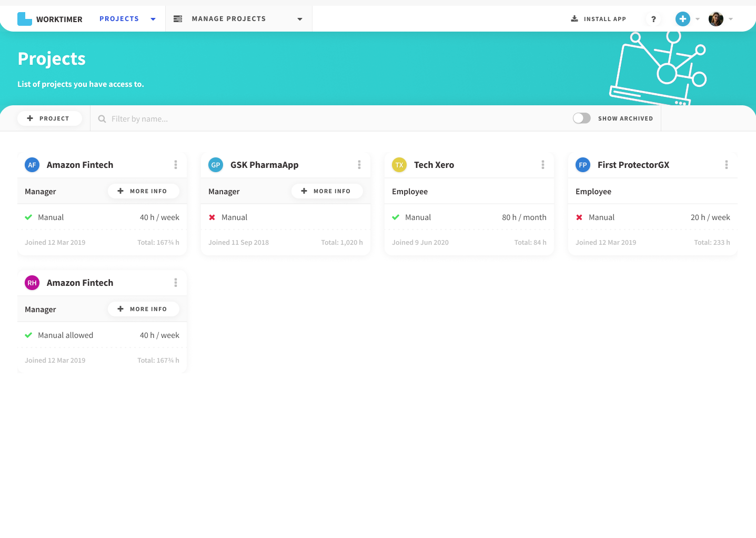Click the RH avatar badge icon
The width and height of the screenshot is (756, 538).
[x=32, y=283]
